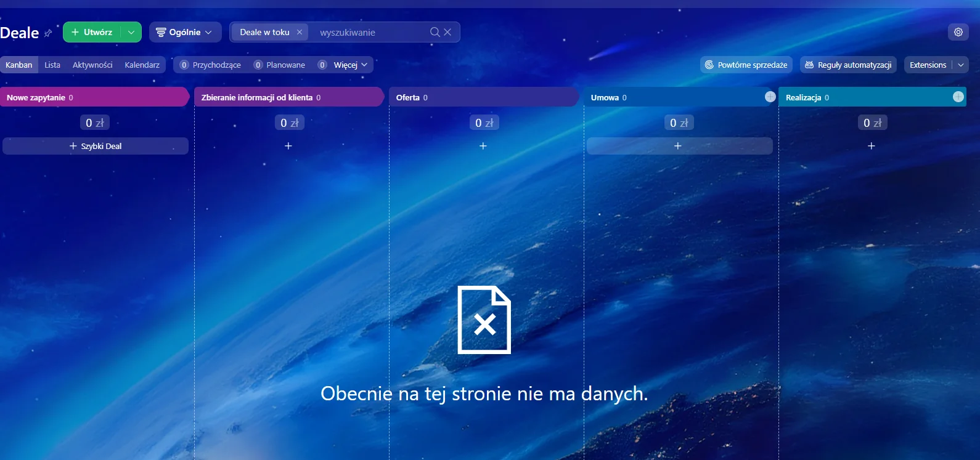Viewport: 980px width, 460px height.
Task: Select the Planowane counter filter
Action: [x=279, y=65]
